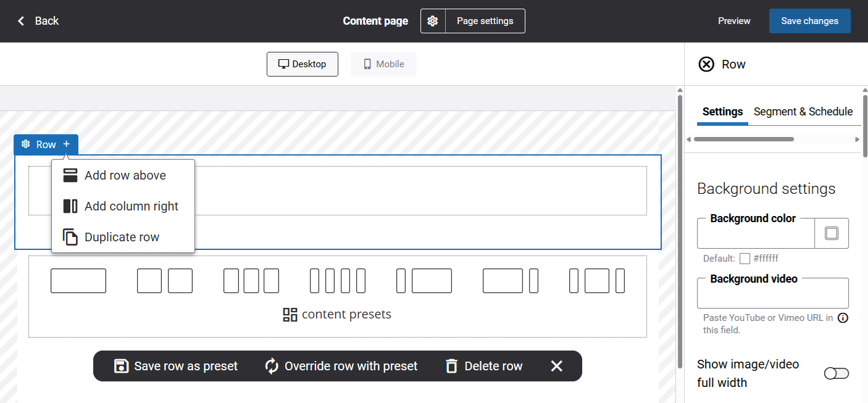
Task: Choose the two equal columns layout
Action: tap(165, 281)
